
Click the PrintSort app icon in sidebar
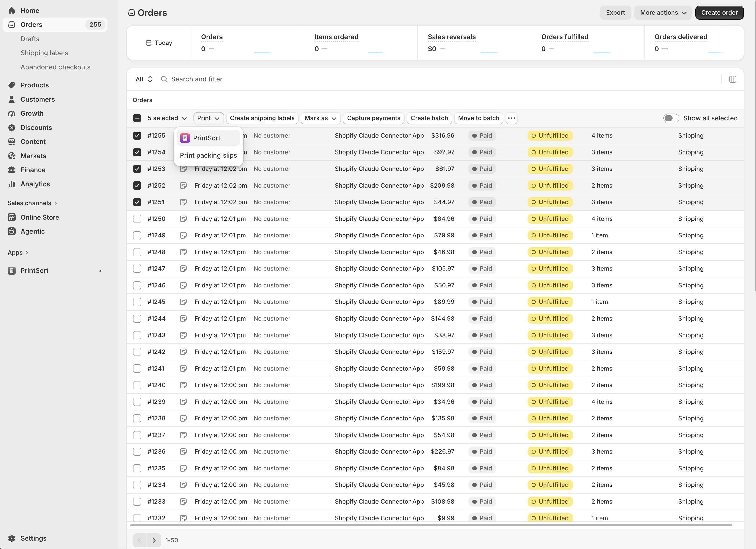[12, 271]
